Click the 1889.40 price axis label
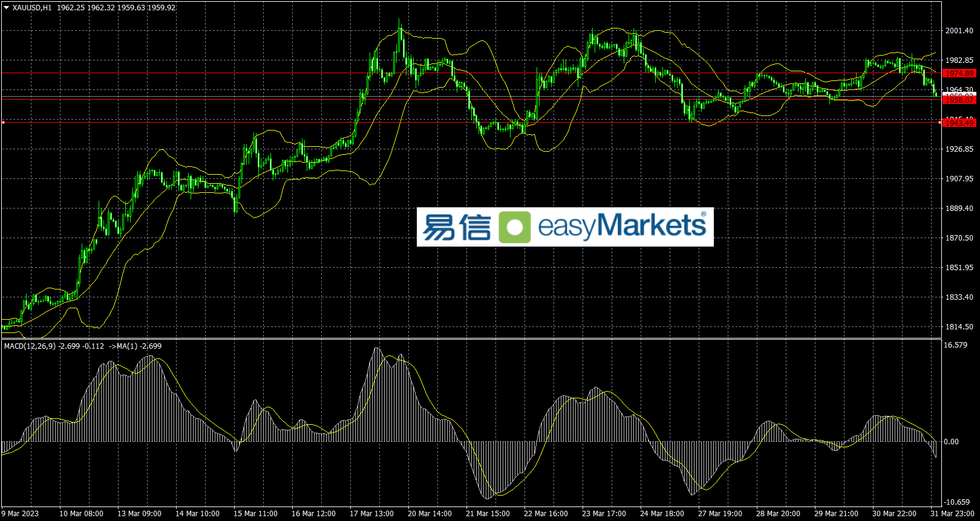This screenshot has height=521, width=980. pos(959,209)
